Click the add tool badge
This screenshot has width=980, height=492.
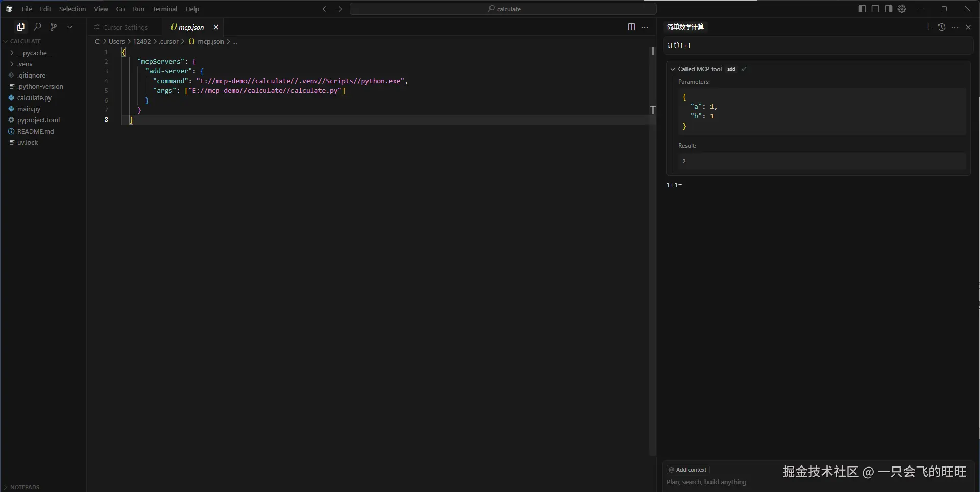click(731, 69)
